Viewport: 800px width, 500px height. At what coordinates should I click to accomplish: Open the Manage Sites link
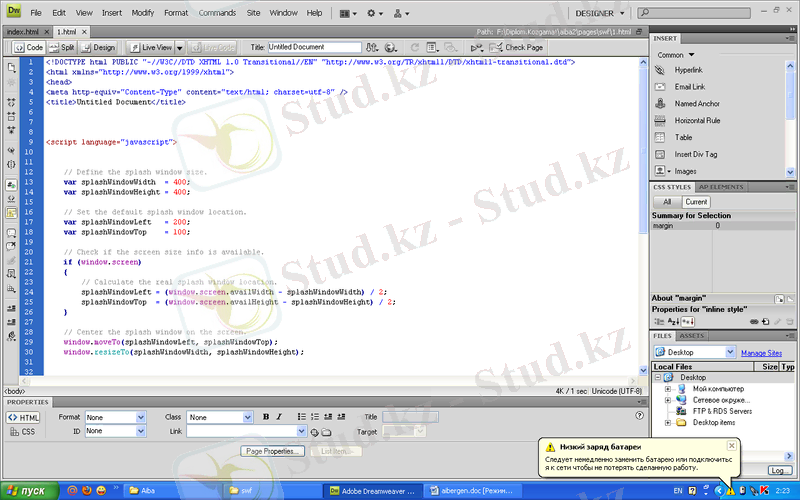pos(761,353)
